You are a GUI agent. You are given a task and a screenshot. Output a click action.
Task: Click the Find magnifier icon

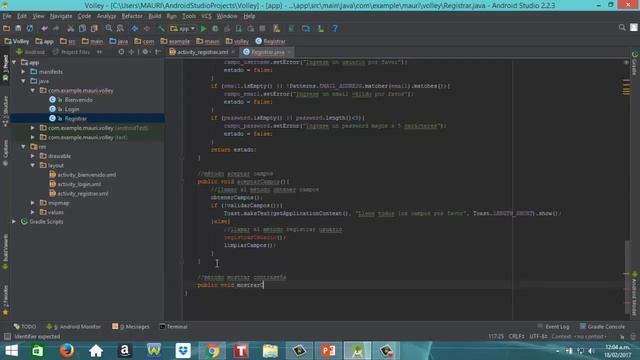pyautogui.click(x=109, y=29)
